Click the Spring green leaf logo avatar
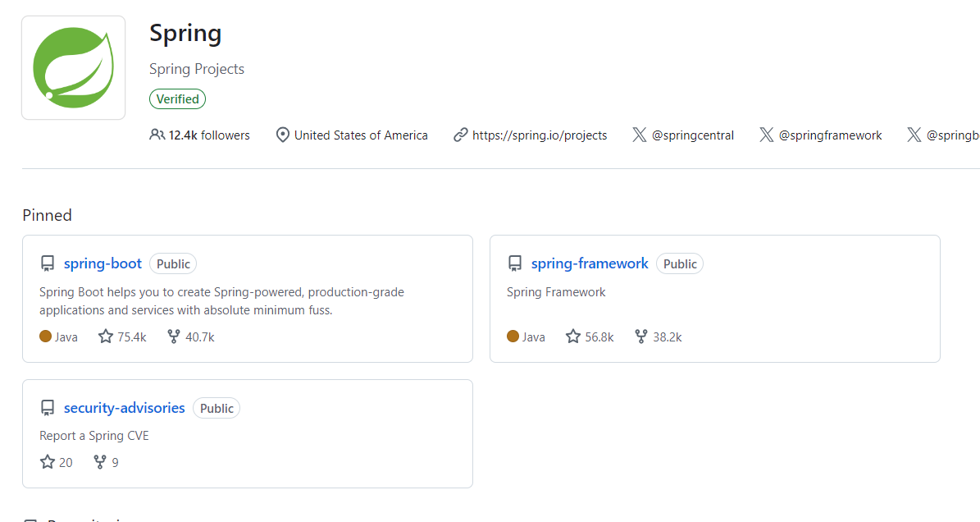 (x=73, y=67)
